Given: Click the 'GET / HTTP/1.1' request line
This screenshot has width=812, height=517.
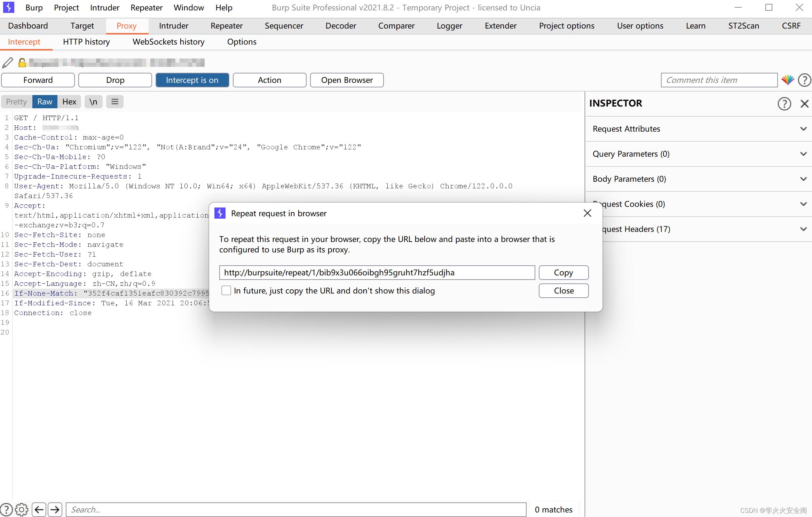Looking at the screenshot, I should coord(46,118).
